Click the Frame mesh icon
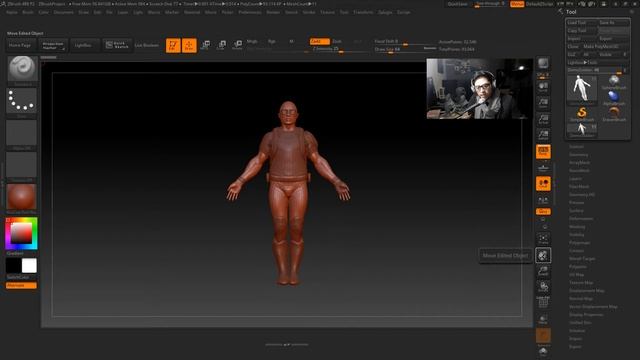The height and width of the screenshot is (360, 640). [x=543, y=238]
